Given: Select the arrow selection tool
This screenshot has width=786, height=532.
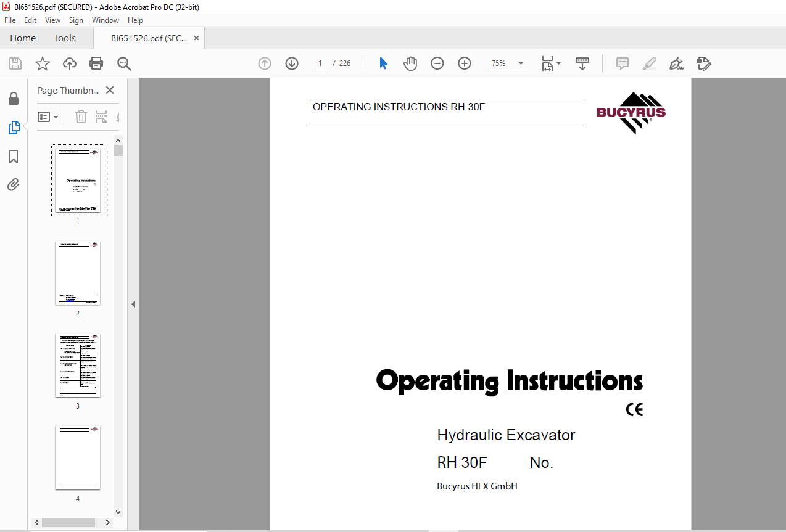Looking at the screenshot, I should tap(383, 63).
